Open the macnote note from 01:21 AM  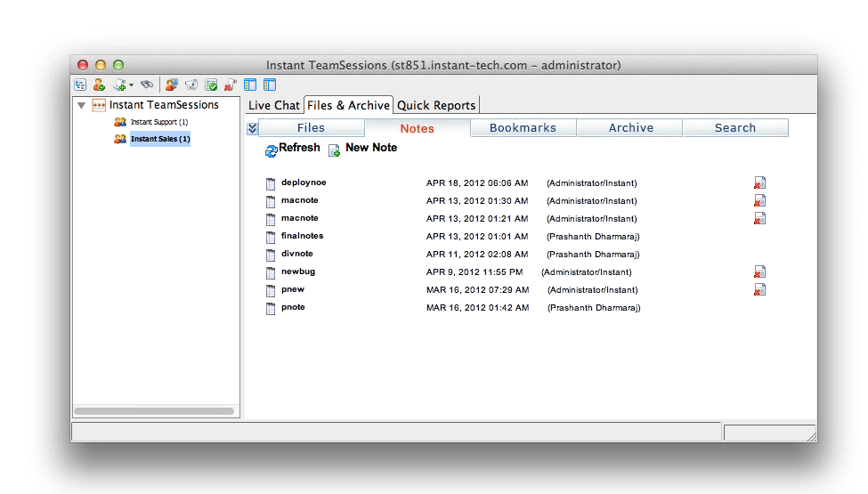(x=299, y=218)
